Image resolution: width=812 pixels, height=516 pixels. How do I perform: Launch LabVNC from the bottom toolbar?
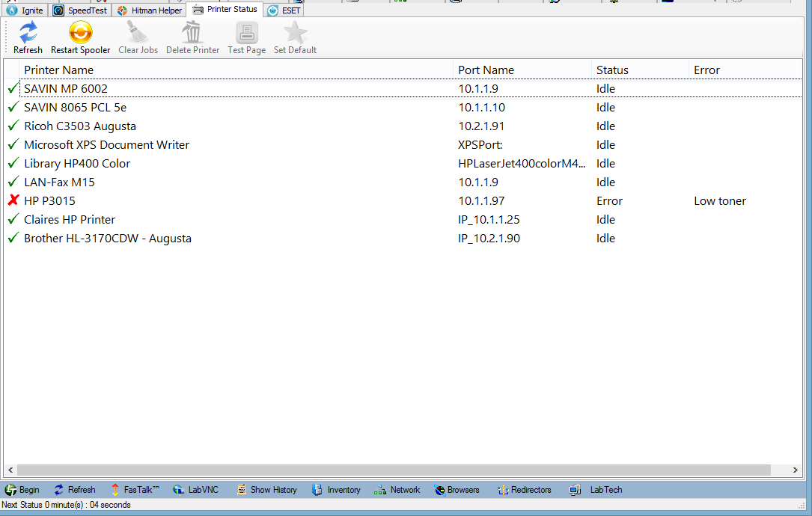click(x=196, y=490)
